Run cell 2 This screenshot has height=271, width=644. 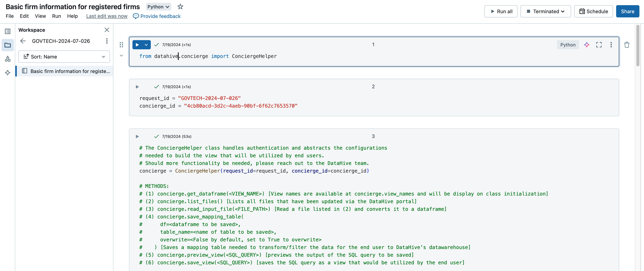(137, 87)
